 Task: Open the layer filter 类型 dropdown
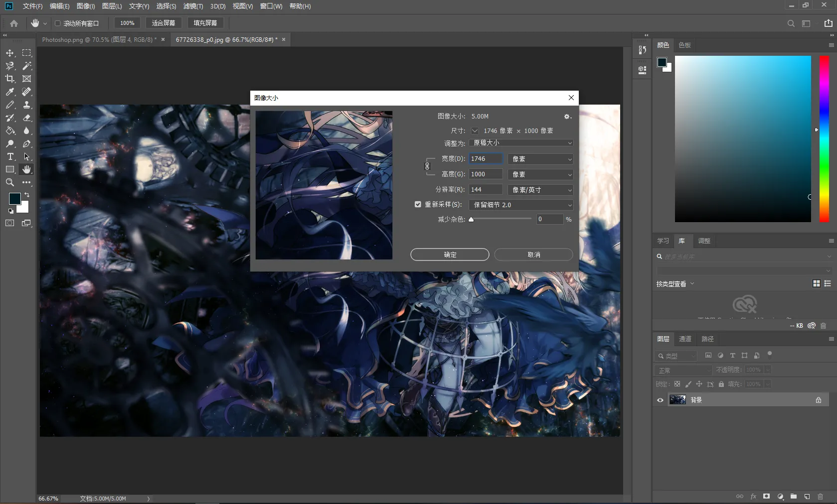click(676, 356)
